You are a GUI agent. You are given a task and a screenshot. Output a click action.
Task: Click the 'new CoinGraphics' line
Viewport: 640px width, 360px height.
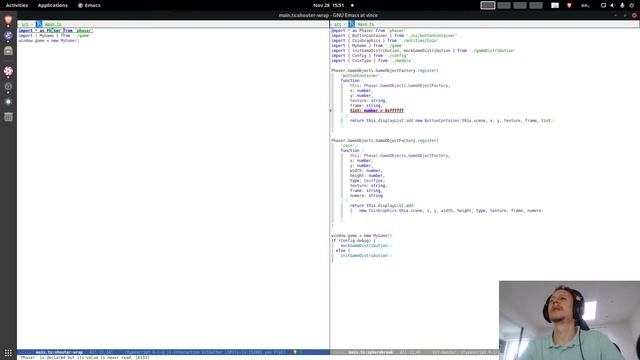point(451,211)
